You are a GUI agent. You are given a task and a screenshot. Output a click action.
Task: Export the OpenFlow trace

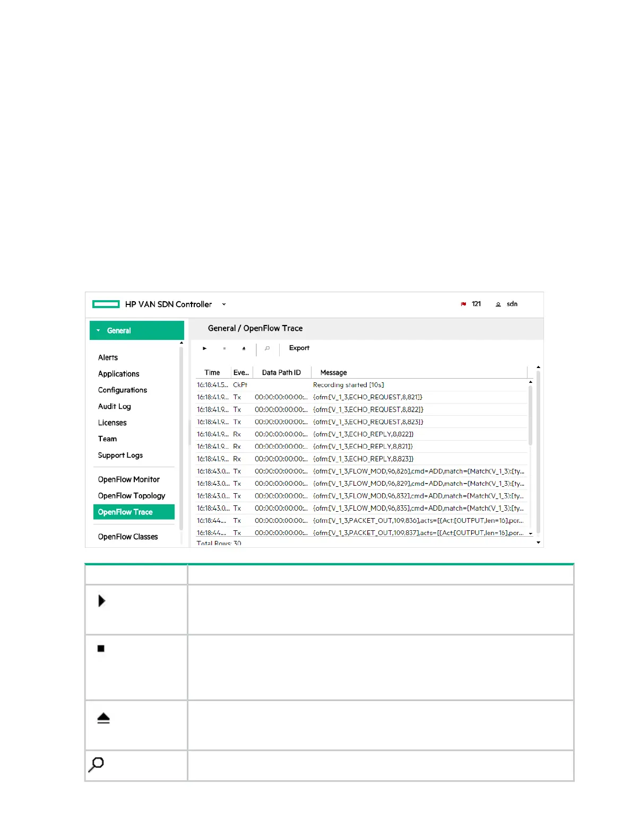click(x=299, y=348)
